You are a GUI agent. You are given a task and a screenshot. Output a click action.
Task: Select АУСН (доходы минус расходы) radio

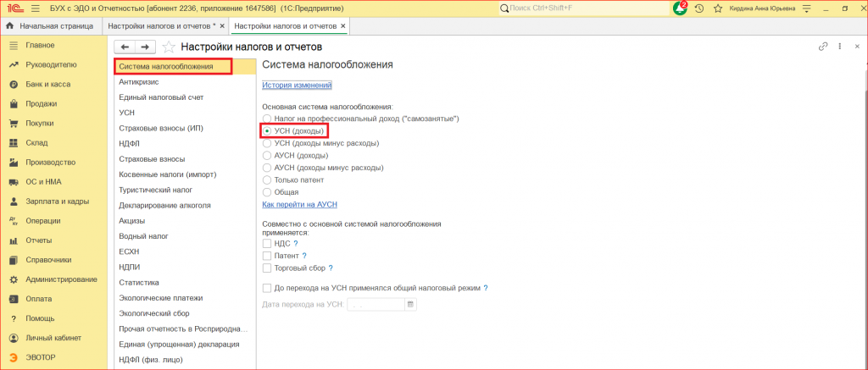[267, 168]
